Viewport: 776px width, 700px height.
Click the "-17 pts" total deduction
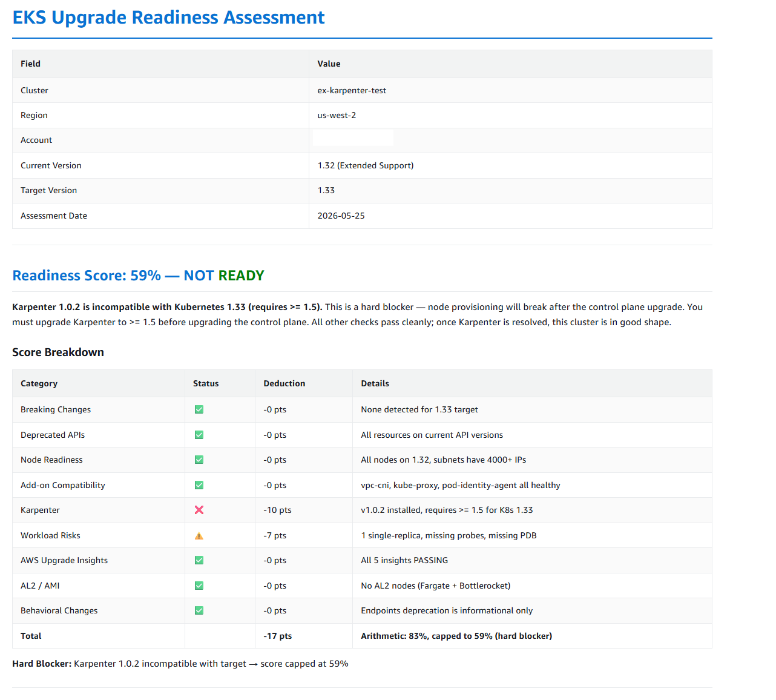click(x=278, y=636)
